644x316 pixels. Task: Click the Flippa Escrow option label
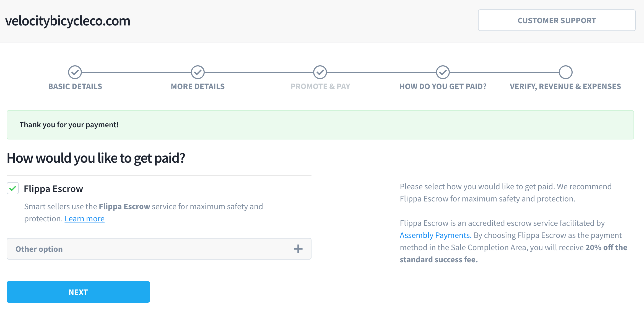[53, 189]
